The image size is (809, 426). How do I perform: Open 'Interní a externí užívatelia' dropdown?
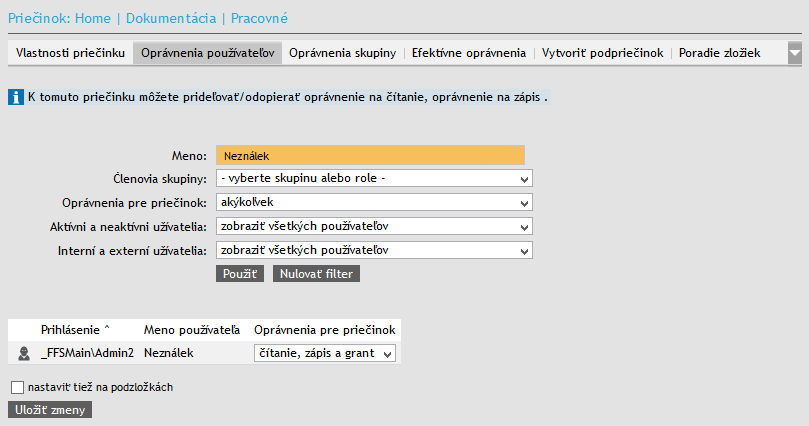click(x=374, y=250)
